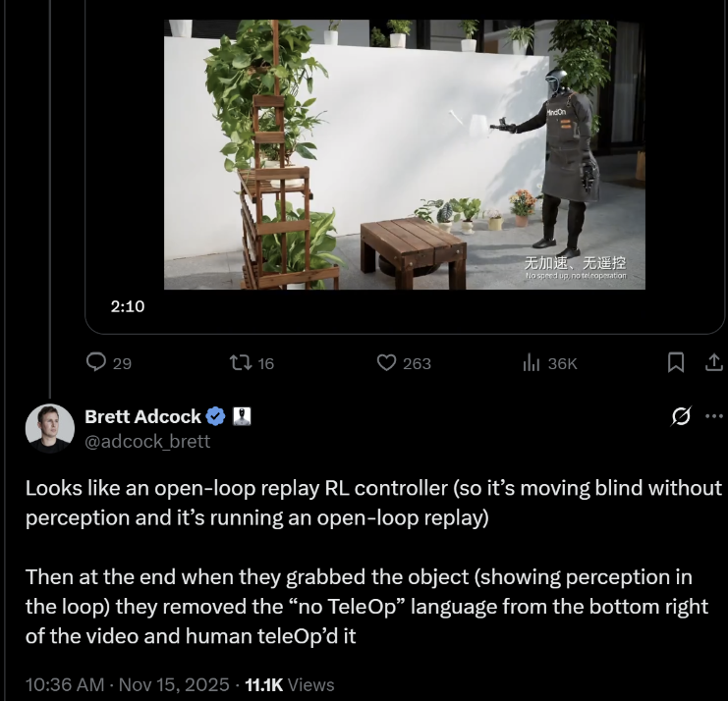Click the reply speech bubble icon
The width and height of the screenshot is (728, 701).
(96, 363)
